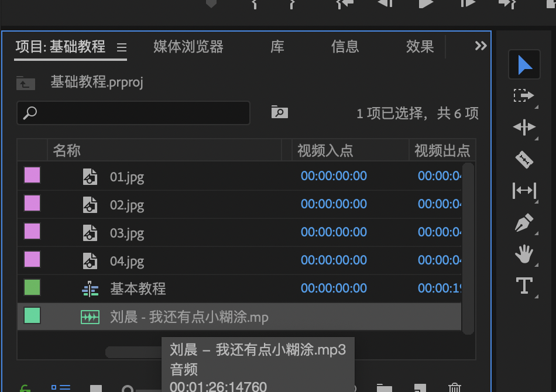Click the 01.jpg still image file icon

(90, 177)
